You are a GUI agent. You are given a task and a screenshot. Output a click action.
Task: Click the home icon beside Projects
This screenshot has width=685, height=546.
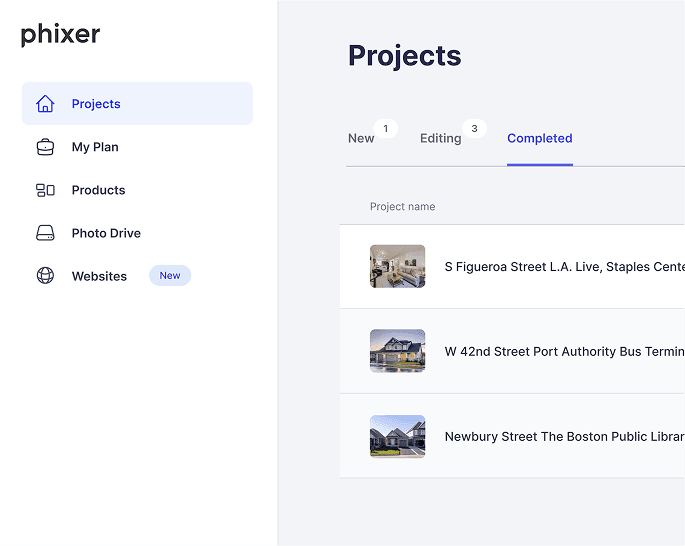click(45, 104)
